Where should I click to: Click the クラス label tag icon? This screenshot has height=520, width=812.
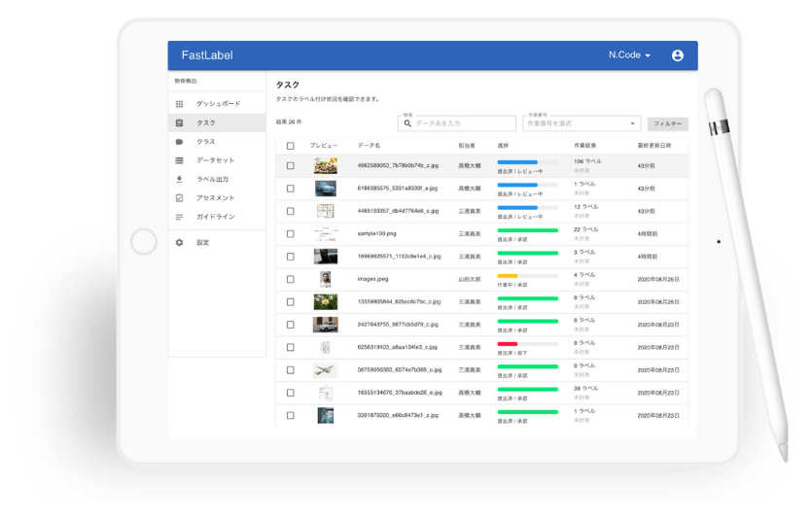point(179,142)
